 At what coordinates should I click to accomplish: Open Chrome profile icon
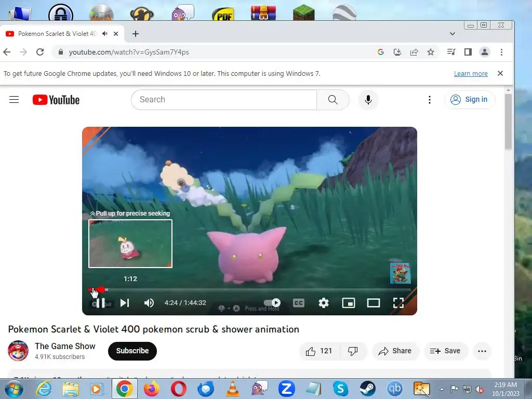click(x=485, y=52)
